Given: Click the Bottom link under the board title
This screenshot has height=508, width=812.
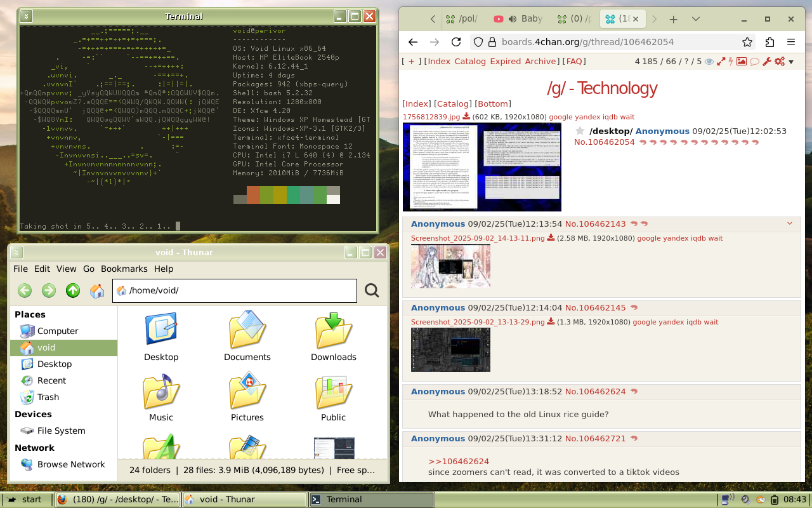Looking at the screenshot, I should click(x=493, y=104).
